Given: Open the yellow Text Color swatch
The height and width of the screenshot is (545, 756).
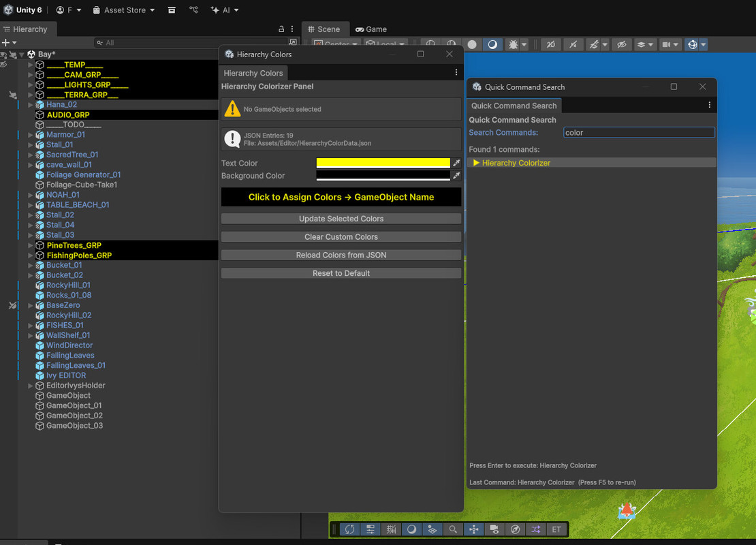Looking at the screenshot, I should coord(383,163).
